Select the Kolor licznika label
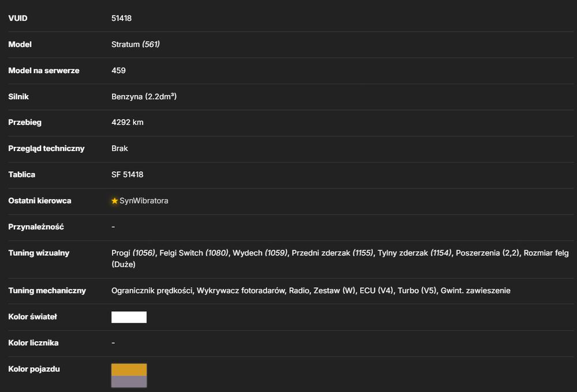Viewport: 577px width, 392px height. coord(33,343)
